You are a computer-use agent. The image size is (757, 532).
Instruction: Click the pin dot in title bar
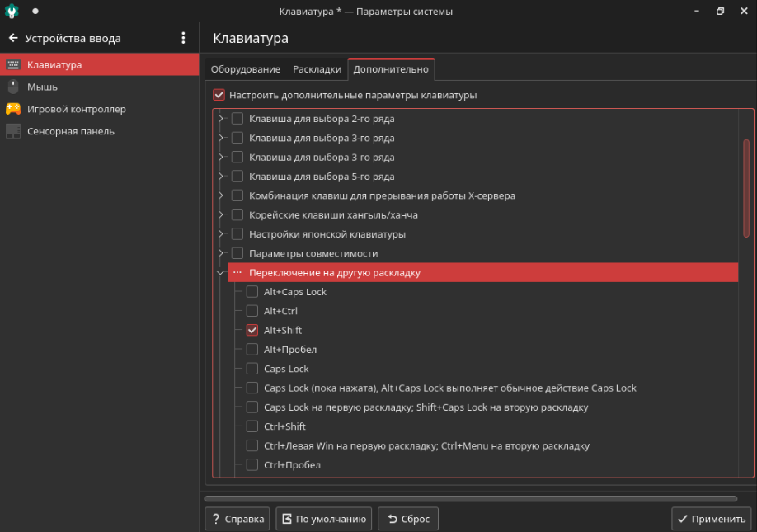point(35,12)
